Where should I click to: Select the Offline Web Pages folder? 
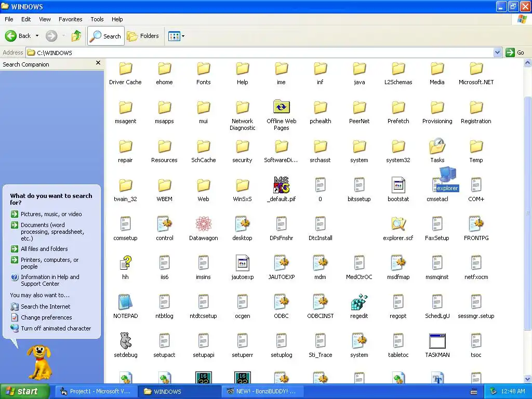pos(281,107)
